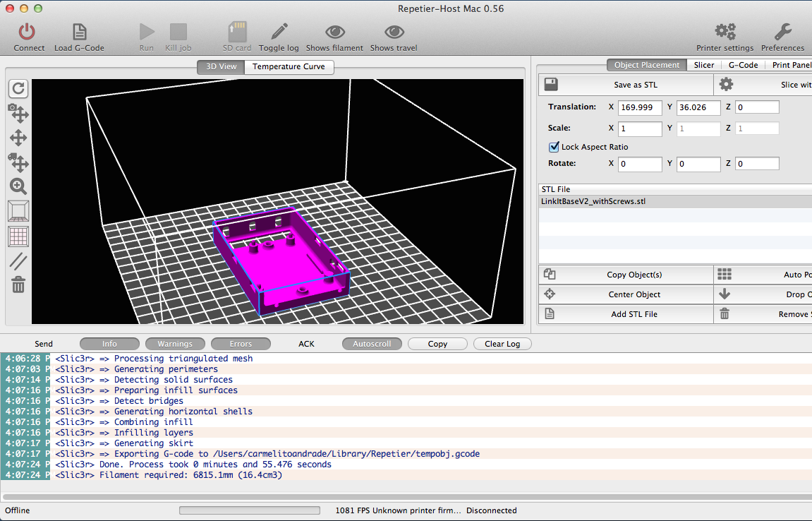Click the Remove button with the trash icon

763,314
